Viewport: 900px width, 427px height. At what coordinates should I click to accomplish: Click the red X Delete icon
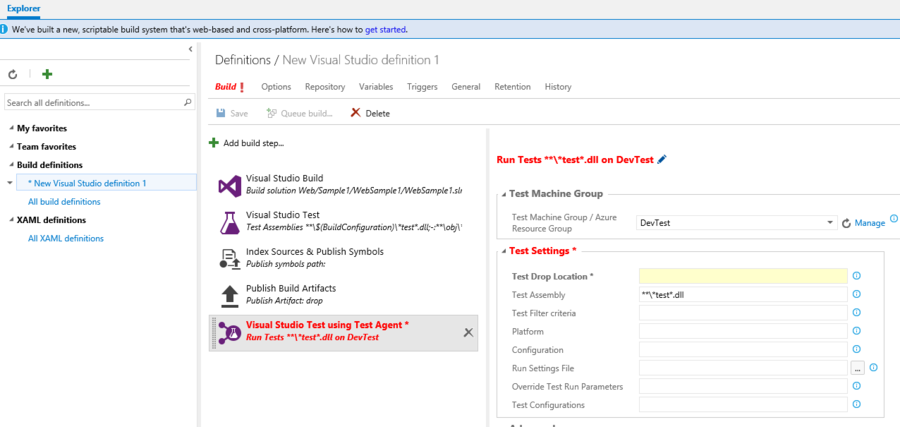click(x=355, y=112)
